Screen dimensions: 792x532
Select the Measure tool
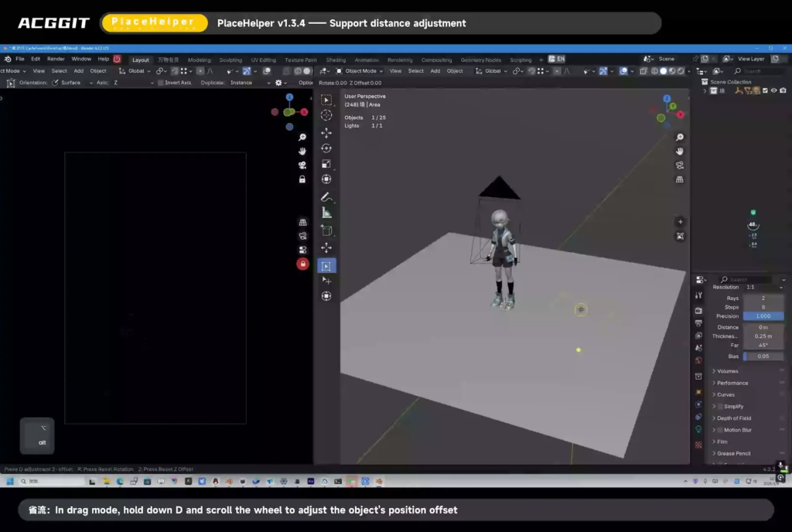[326, 213]
